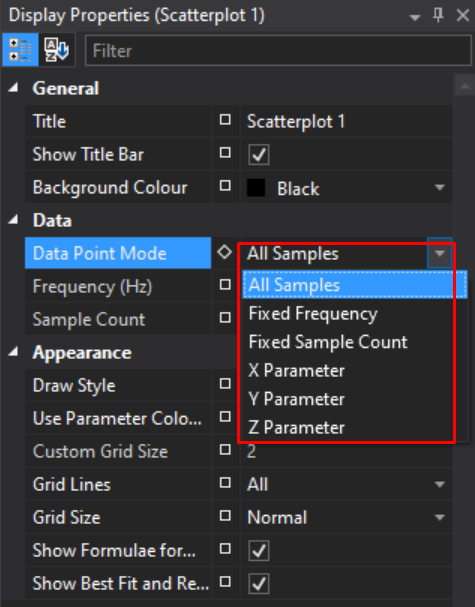Pin the Display Properties panel
The image size is (475, 607).
coord(438,15)
